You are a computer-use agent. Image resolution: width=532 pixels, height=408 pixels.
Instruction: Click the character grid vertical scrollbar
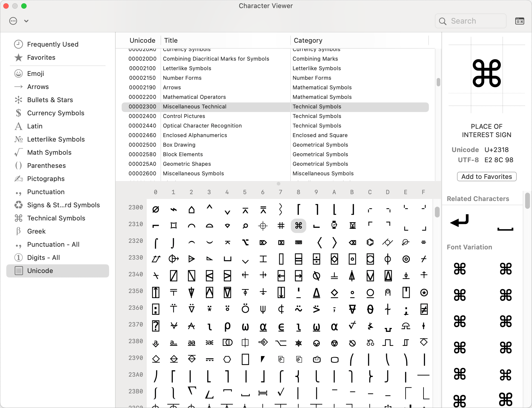click(437, 212)
